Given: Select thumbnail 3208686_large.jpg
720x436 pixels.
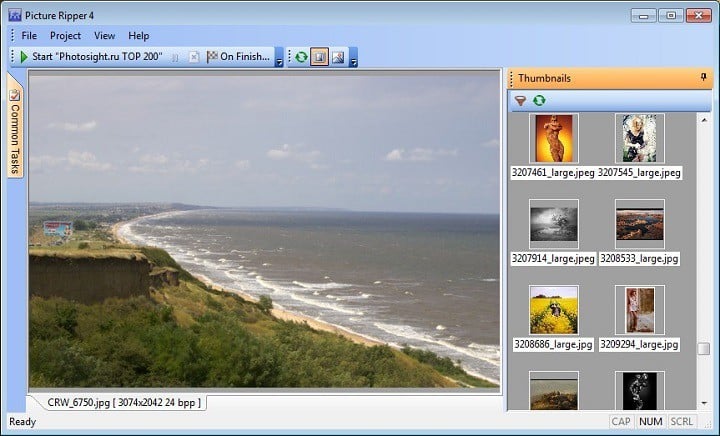Looking at the screenshot, I should (554, 310).
